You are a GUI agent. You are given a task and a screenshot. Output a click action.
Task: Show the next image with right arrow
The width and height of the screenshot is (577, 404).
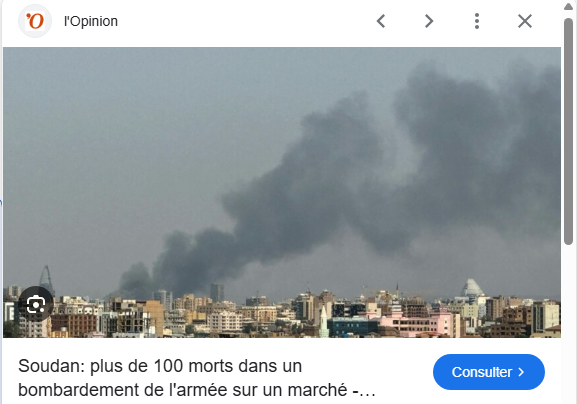click(429, 21)
